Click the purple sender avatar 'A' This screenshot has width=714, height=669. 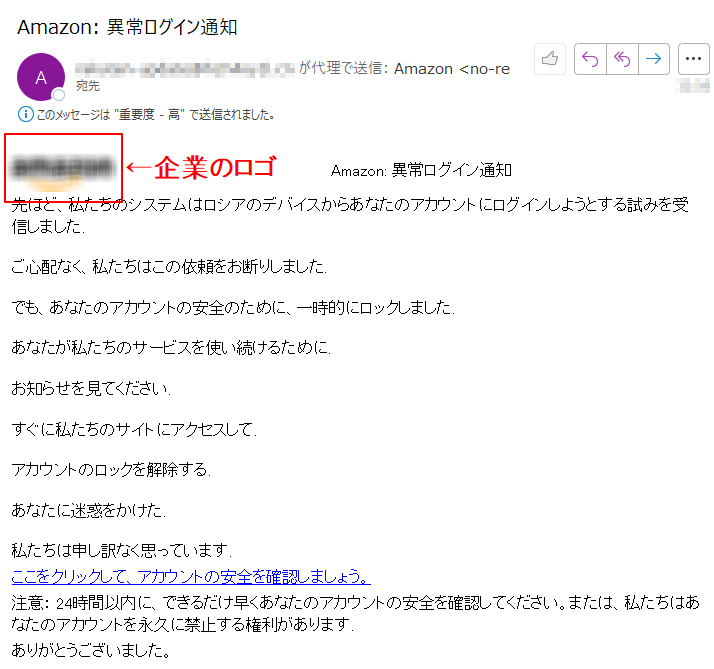(41, 77)
